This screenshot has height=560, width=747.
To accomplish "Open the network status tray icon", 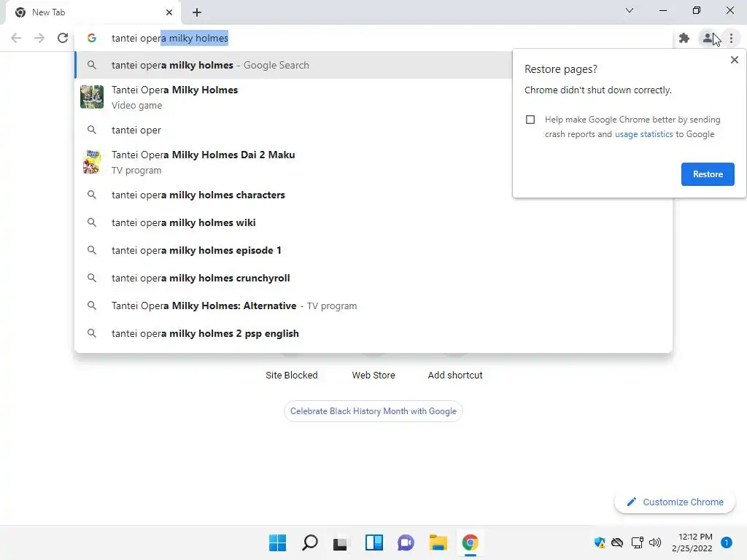I will point(637,542).
